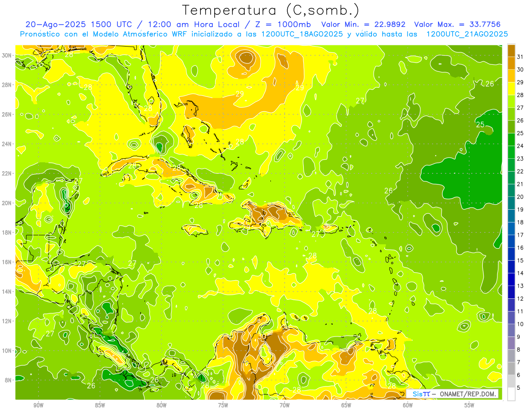
Task: Select 'Valor Max. = 33.7756' in the header
Action: tap(458, 24)
